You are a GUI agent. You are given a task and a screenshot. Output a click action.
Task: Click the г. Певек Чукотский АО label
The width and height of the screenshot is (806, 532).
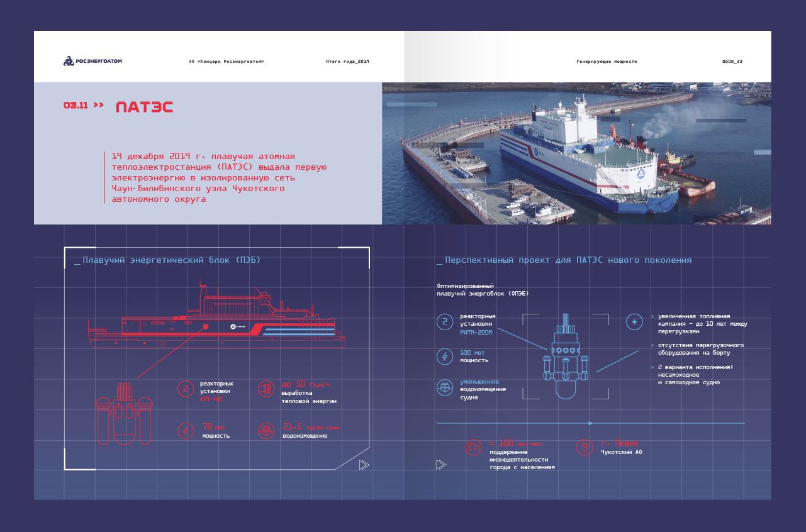tap(621, 448)
